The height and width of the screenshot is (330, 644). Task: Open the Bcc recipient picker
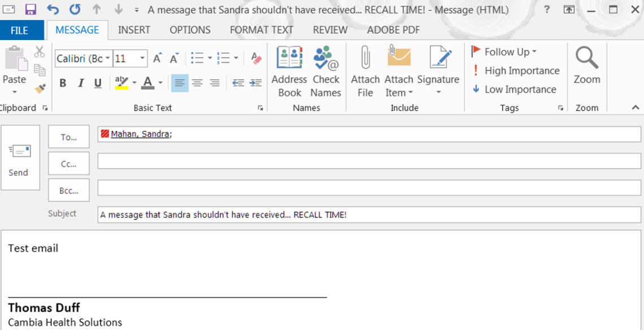68,190
